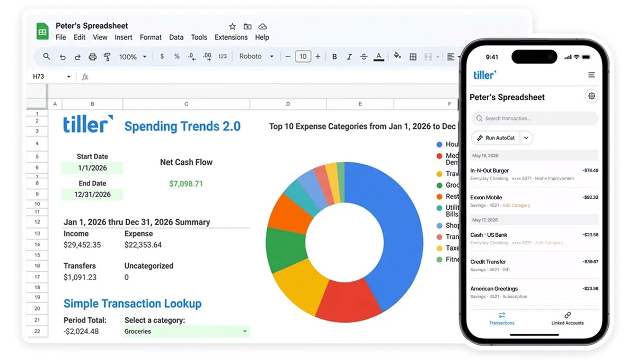
Task: Expand the merge cells dropdown arrow
Action: (x=438, y=57)
